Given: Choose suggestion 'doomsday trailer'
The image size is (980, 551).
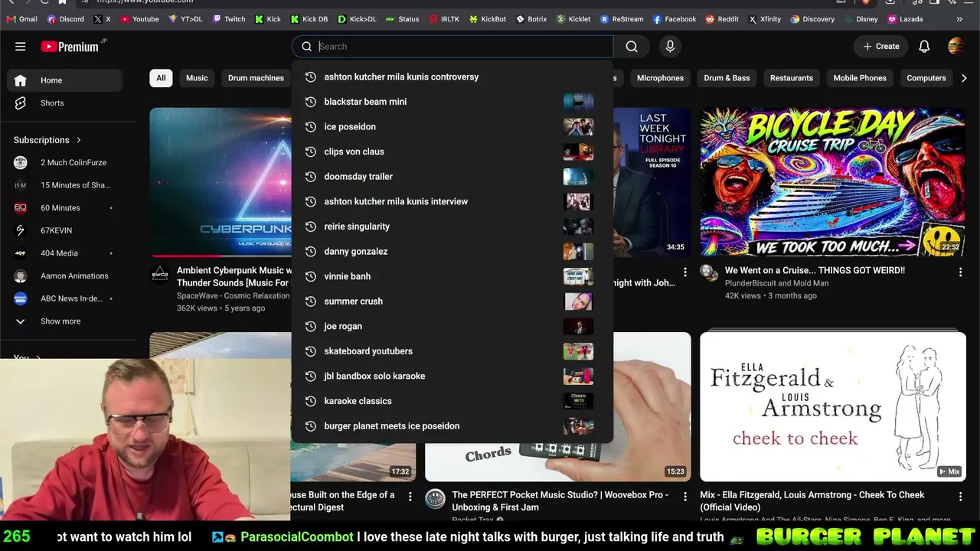Looking at the screenshot, I should (452, 177).
